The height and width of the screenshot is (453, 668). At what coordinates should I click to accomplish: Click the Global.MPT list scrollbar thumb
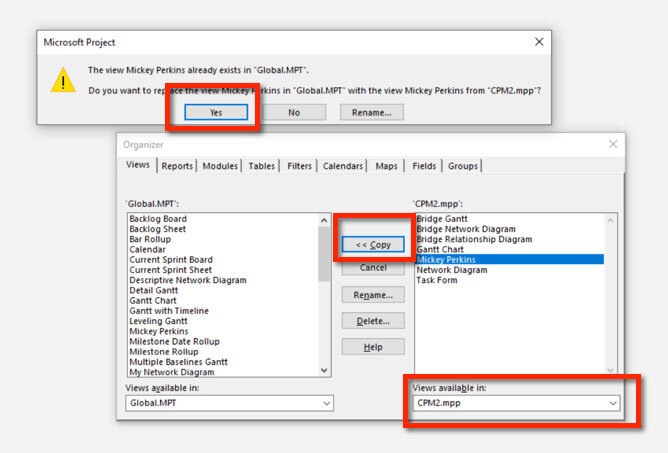click(324, 254)
